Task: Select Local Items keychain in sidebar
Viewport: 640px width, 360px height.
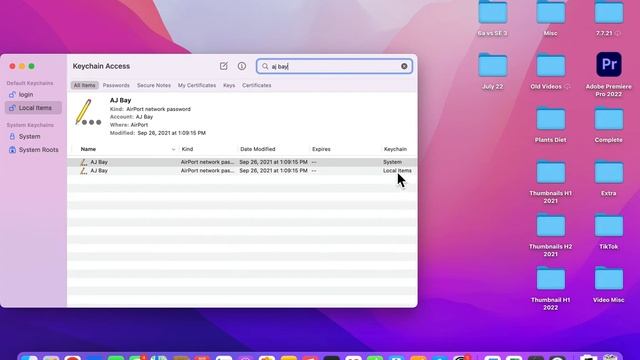Action: click(33, 108)
